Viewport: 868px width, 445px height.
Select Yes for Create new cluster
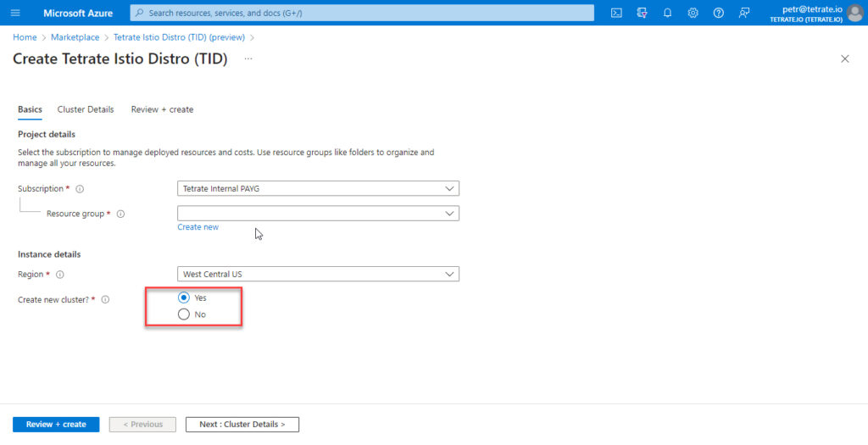184,298
